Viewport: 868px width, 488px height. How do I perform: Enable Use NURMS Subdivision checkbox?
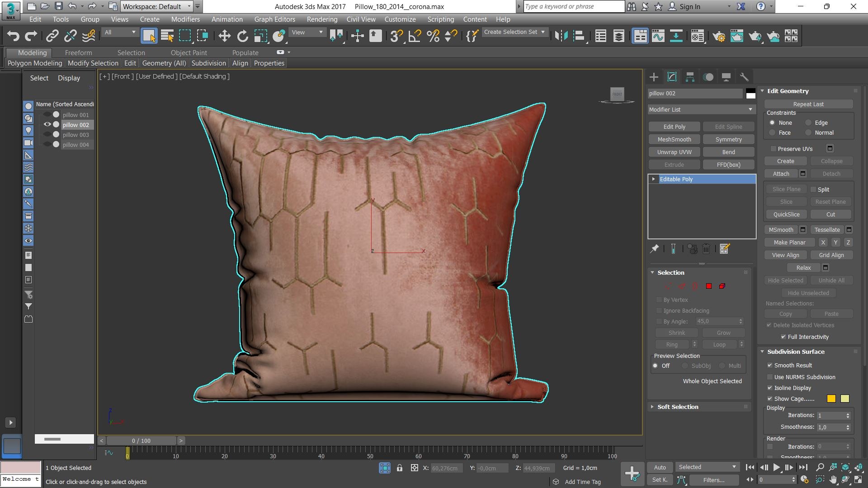tap(770, 377)
